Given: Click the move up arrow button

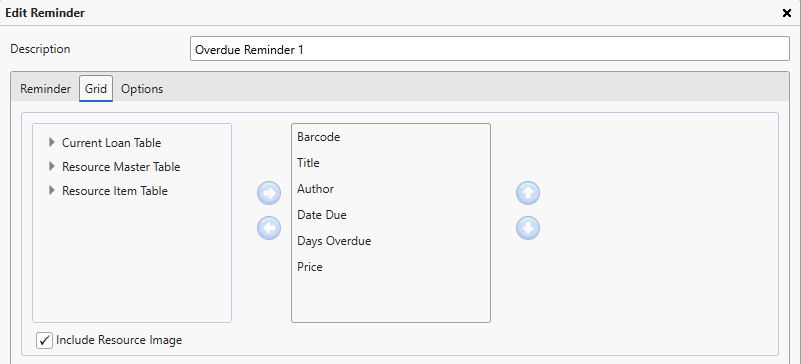Looking at the screenshot, I should tap(528, 193).
